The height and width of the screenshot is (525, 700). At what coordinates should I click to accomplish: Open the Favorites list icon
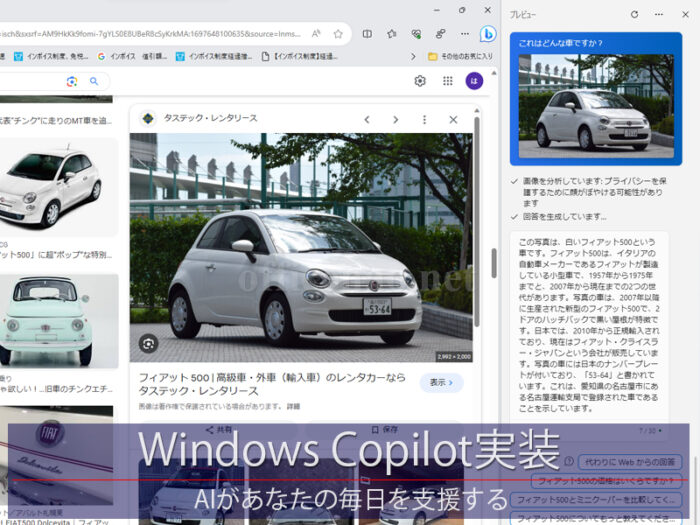(392, 34)
